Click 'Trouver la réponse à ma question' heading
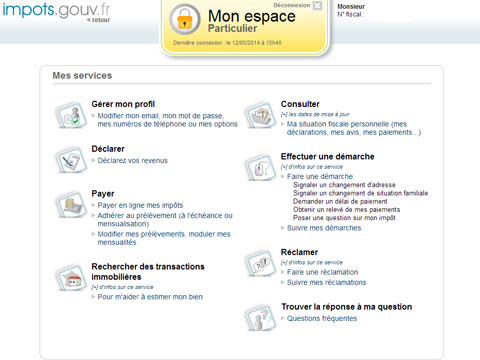480x360 pixels. (347, 307)
